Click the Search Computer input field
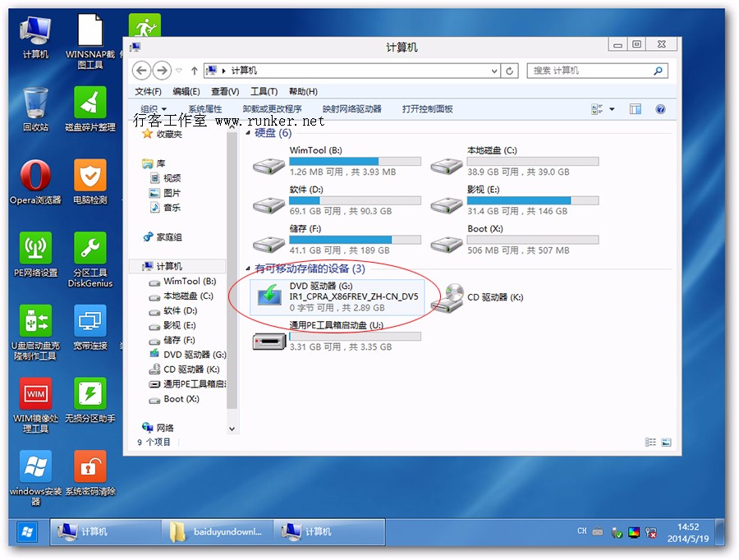739x560 pixels. (x=591, y=71)
